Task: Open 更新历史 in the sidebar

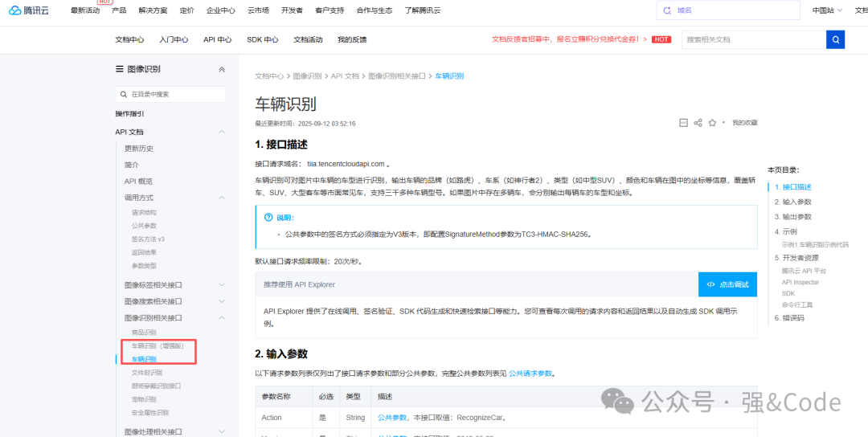Action: [139, 149]
